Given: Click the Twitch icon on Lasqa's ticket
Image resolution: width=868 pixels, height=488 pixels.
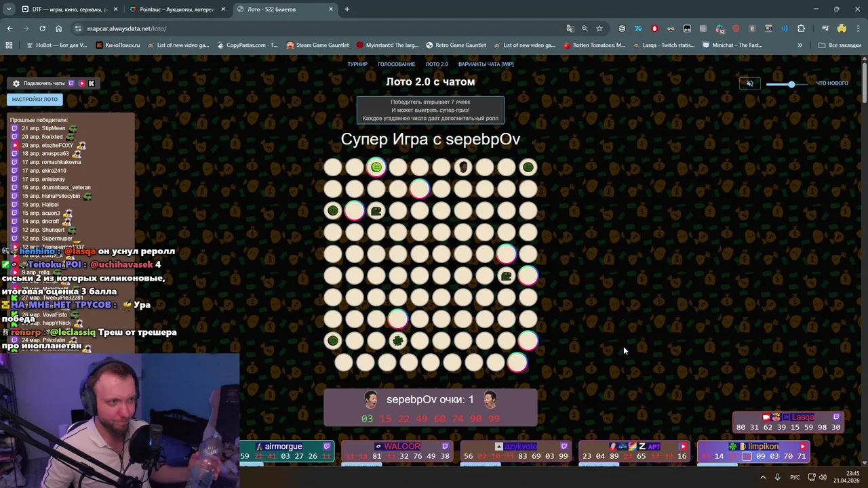Looking at the screenshot, I should coord(836,418).
